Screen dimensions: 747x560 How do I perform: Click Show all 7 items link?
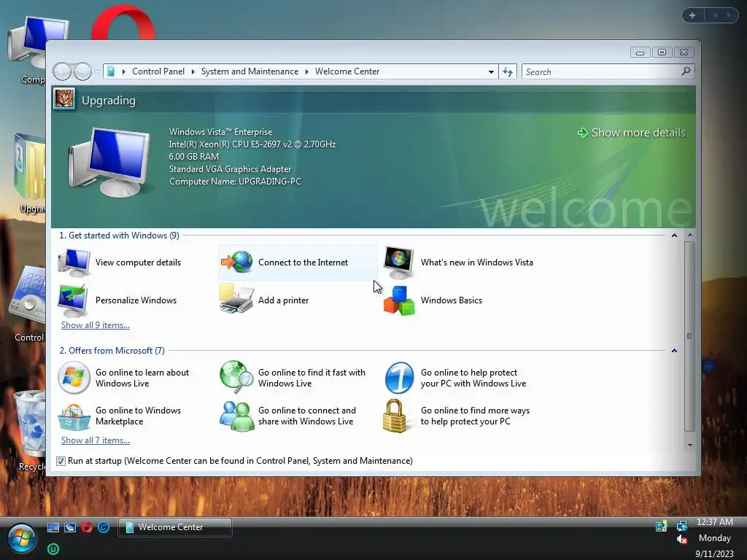(96, 440)
